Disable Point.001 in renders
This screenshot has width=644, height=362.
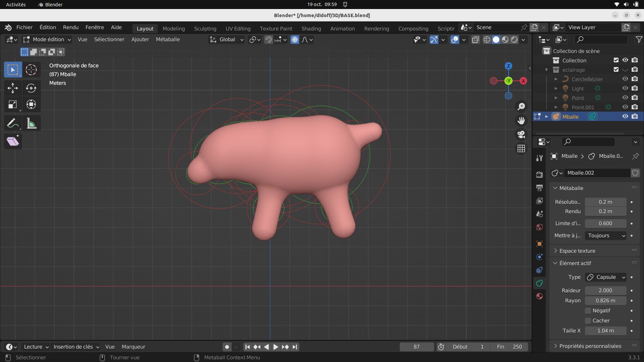(635, 107)
